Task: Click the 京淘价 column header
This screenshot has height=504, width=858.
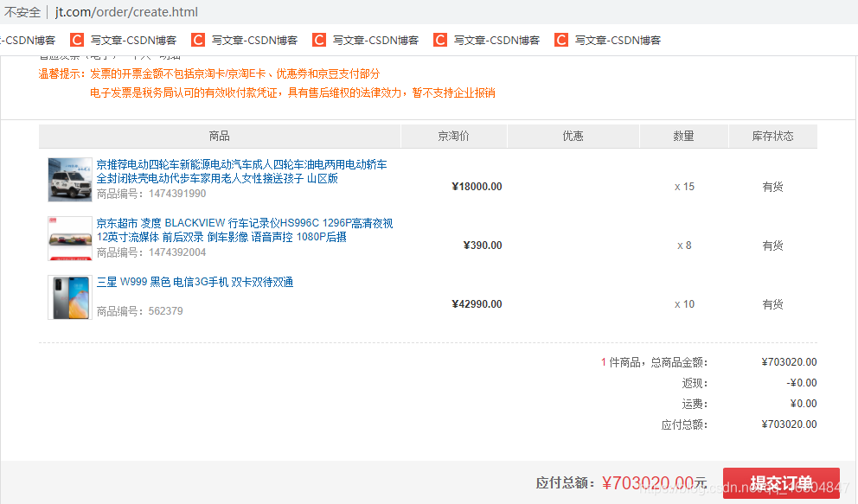Action: coord(453,136)
